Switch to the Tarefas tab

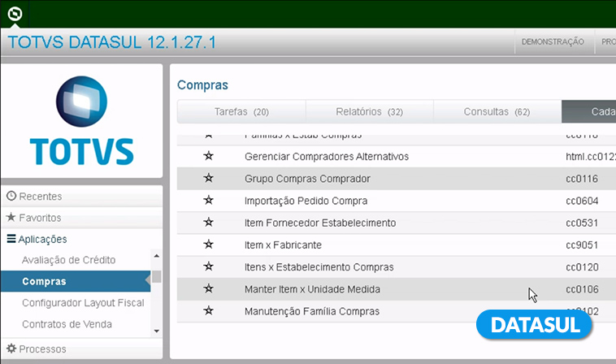click(241, 111)
